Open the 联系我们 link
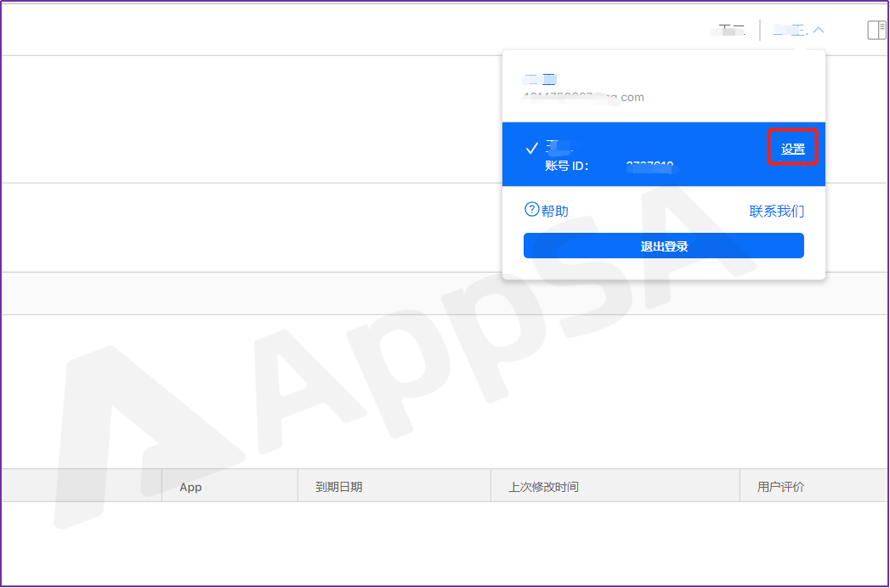Screen dimensions: 890x588 coord(776,211)
